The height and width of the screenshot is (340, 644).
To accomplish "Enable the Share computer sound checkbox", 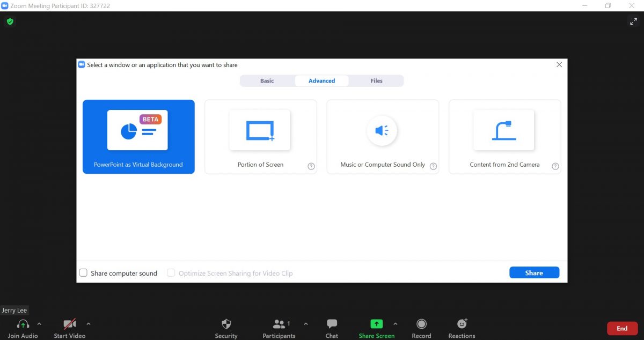I will click(x=84, y=273).
